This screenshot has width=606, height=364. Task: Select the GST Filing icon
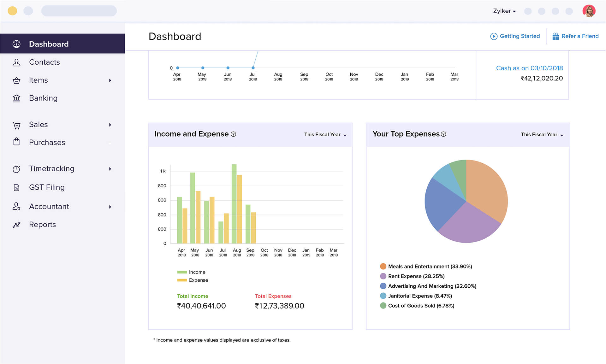(x=17, y=187)
